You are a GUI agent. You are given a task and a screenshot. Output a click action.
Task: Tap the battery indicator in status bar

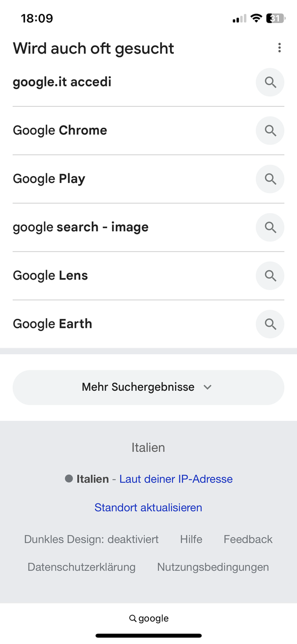click(x=276, y=18)
